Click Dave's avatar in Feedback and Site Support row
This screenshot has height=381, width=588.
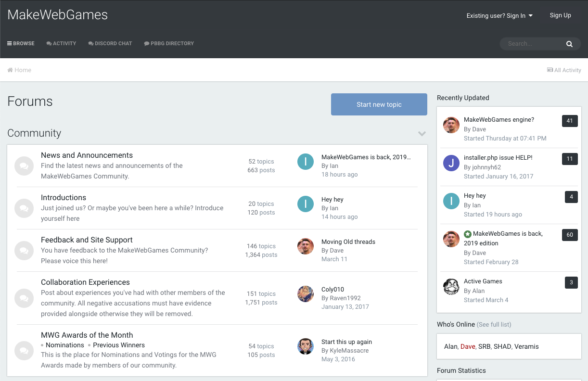pyautogui.click(x=306, y=246)
